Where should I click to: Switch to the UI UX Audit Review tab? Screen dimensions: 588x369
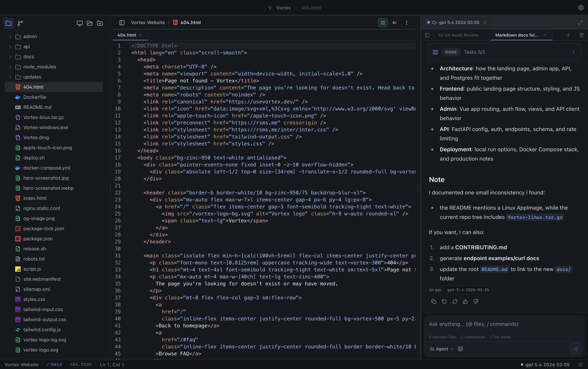(x=458, y=35)
